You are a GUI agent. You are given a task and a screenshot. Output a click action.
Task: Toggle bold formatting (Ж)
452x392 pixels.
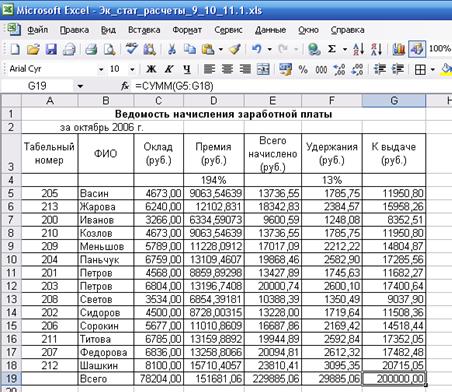point(151,69)
